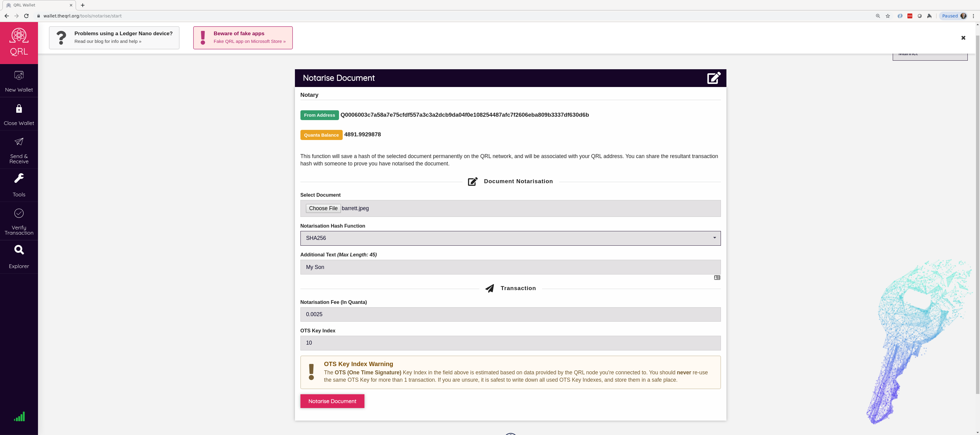Go forward with browser forward arrow

pyautogui.click(x=16, y=16)
